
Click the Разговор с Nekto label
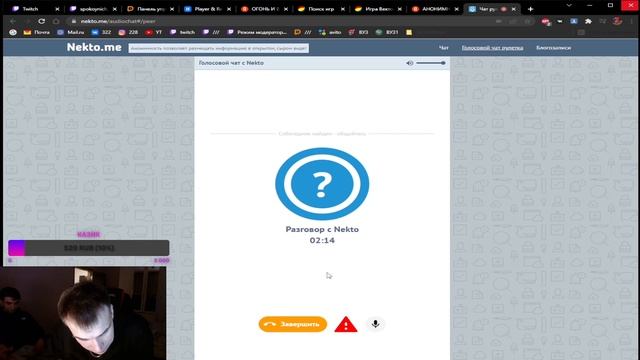click(322, 229)
